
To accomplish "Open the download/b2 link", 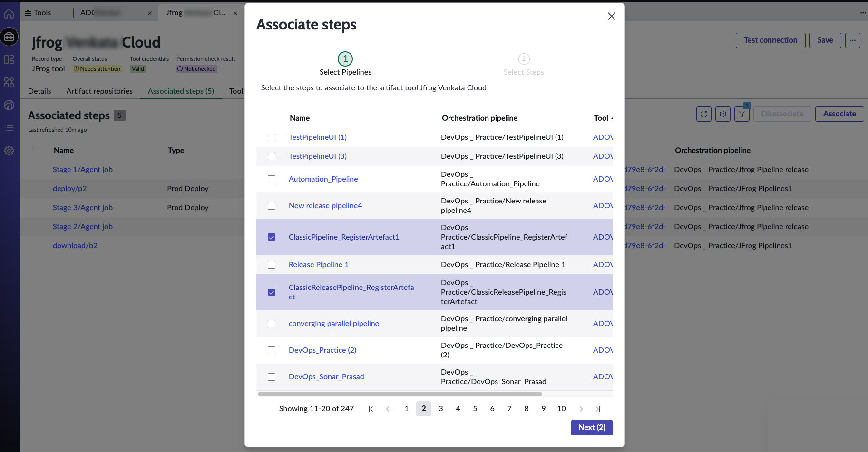I will (75, 246).
